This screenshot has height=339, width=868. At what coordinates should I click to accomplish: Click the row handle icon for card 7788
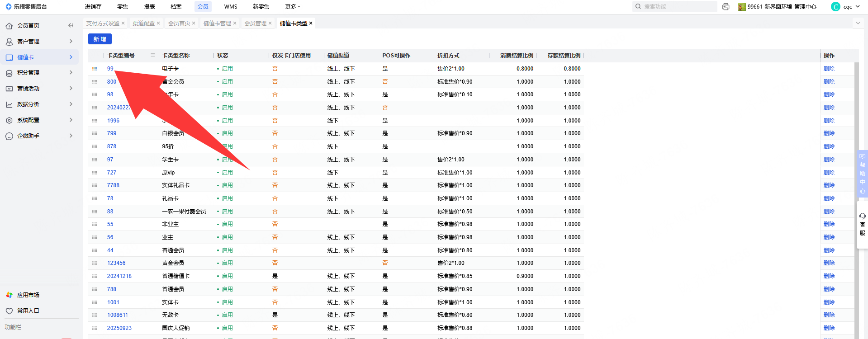[95, 185]
